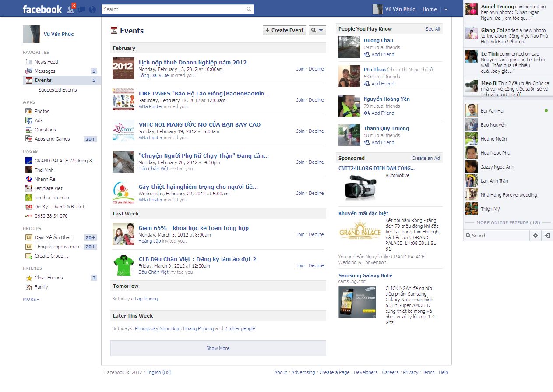This screenshot has height=392, width=553.
Task: Open CNTT24H.ORG camcorder ad image
Action: tap(360, 187)
